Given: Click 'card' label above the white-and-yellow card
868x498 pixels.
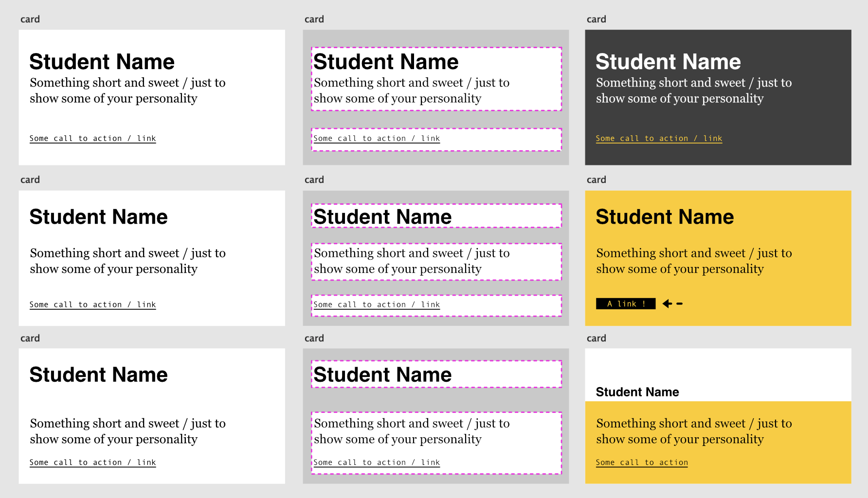Looking at the screenshot, I should 597,338.
